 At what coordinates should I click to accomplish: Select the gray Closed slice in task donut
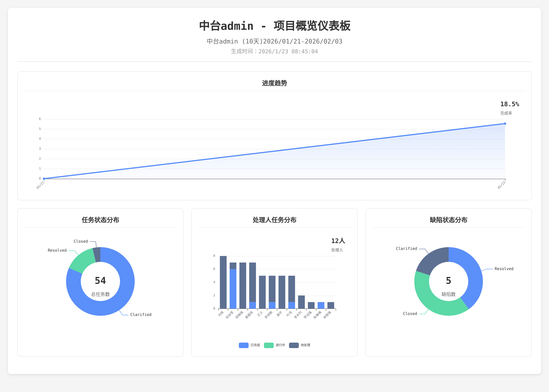point(97,254)
